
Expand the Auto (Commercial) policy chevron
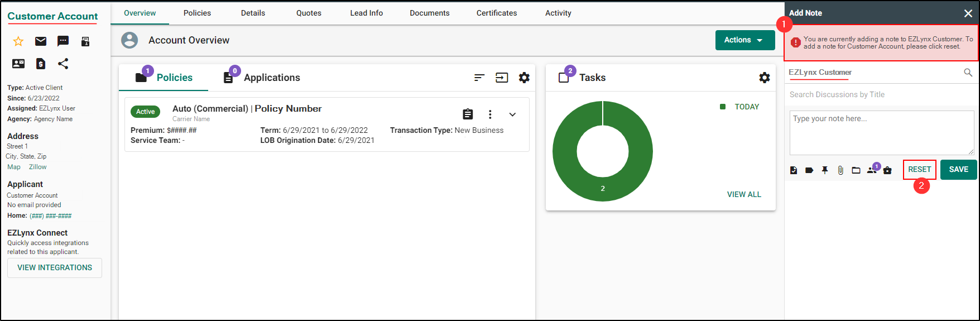pos(512,114)
